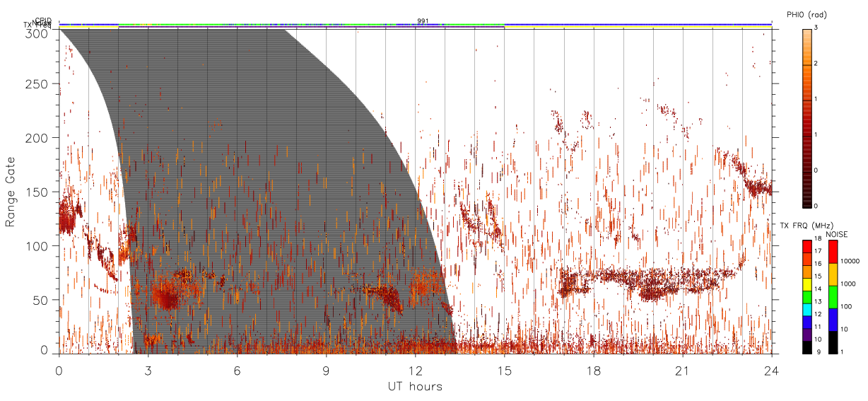
Task: Click the red 17-18 MHz TX FRQ swatch
Action: (807, 246)
